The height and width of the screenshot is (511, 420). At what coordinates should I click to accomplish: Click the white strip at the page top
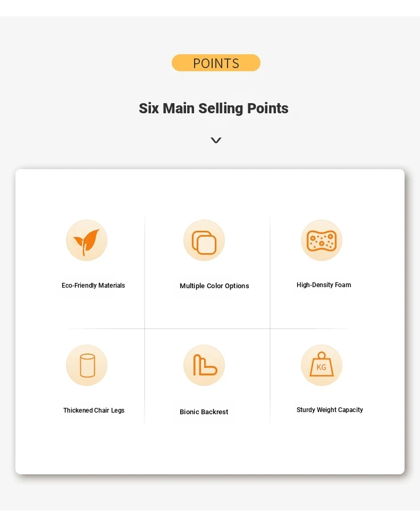click(x=210, y=8)
